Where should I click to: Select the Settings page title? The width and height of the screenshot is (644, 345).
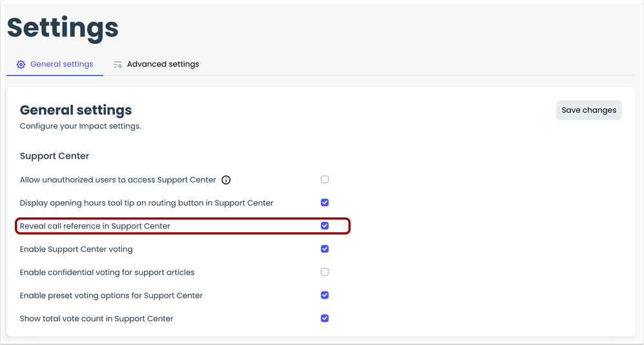coord(63,28)
